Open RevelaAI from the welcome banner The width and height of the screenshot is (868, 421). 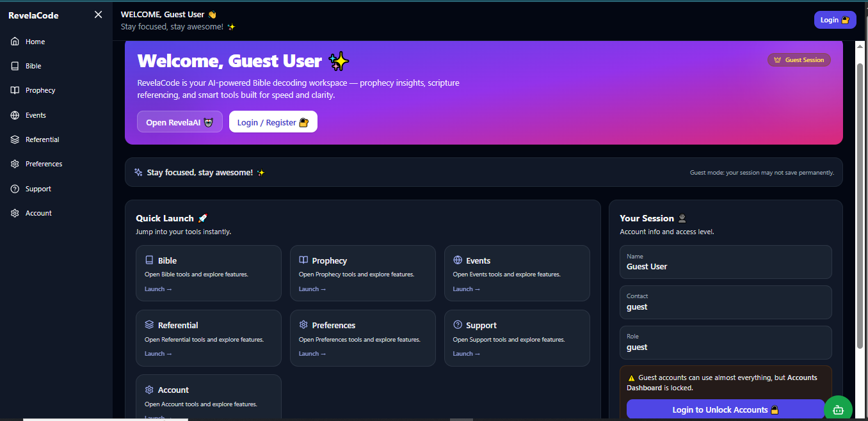click(x=179, y=122)
